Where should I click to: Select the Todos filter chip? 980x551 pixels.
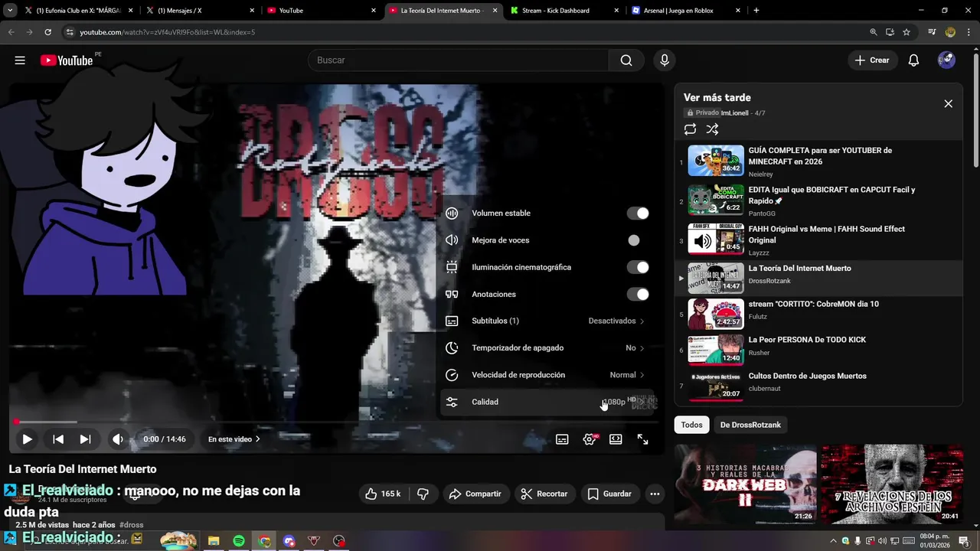point(691,425)
